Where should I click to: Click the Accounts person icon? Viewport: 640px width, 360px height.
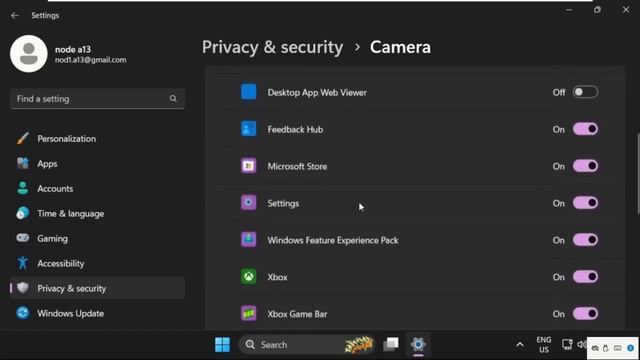tap(23, 188)
